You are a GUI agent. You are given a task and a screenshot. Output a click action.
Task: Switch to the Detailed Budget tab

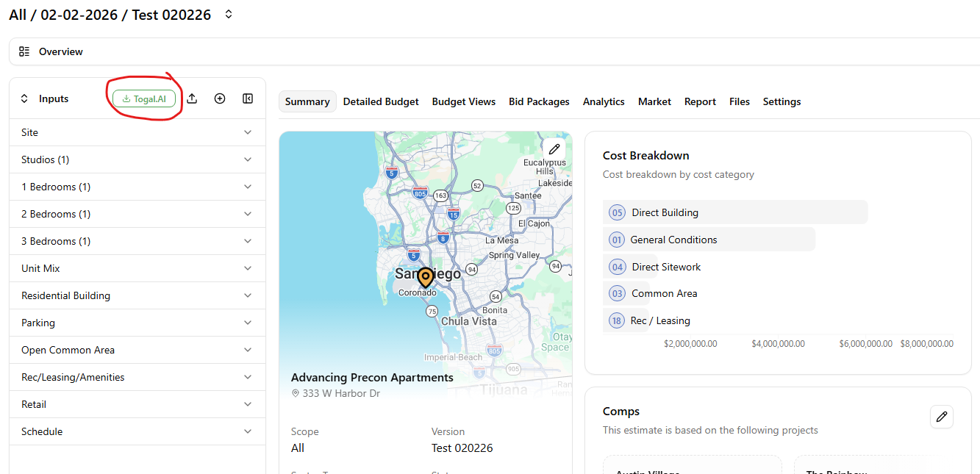pos(381,101)
